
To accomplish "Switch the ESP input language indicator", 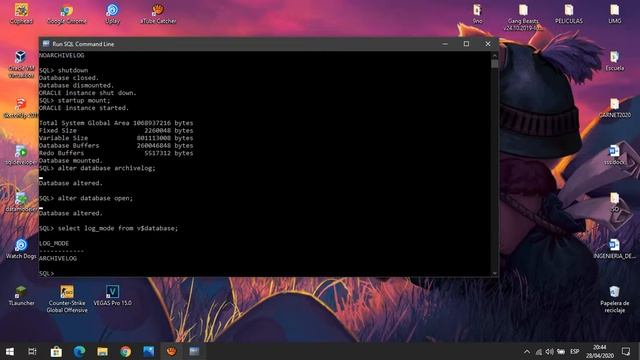I will click(575, 351).
